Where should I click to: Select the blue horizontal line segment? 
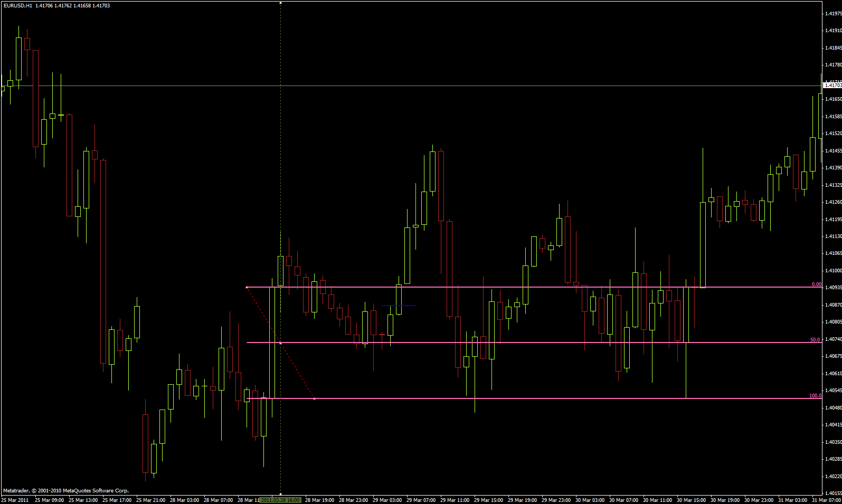(x=399, y=306)
